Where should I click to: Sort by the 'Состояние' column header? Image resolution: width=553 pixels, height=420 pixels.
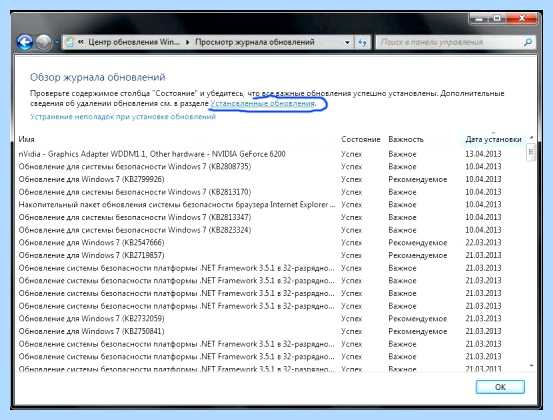[360, 139]
